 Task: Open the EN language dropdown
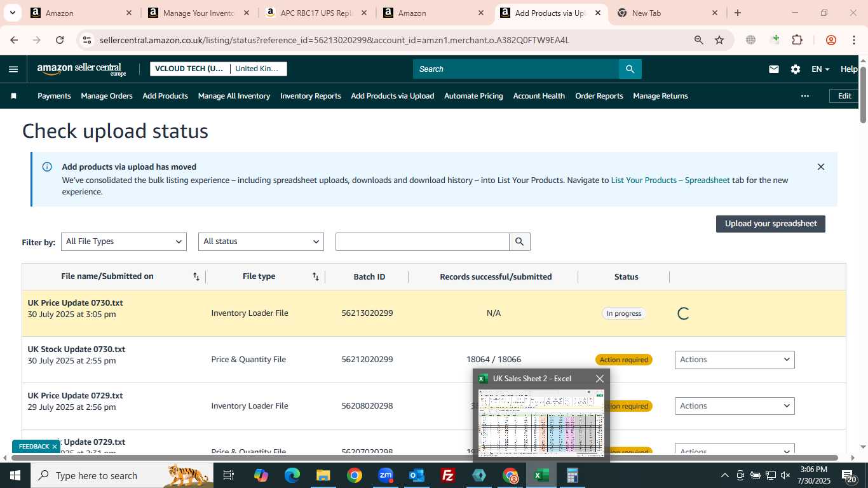click(820, 69)
